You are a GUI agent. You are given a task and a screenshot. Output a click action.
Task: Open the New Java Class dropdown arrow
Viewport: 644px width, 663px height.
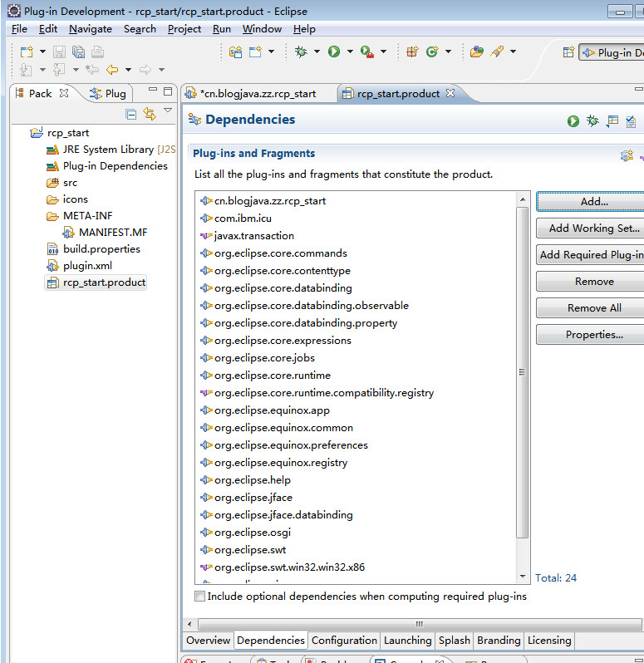(448, 52)
